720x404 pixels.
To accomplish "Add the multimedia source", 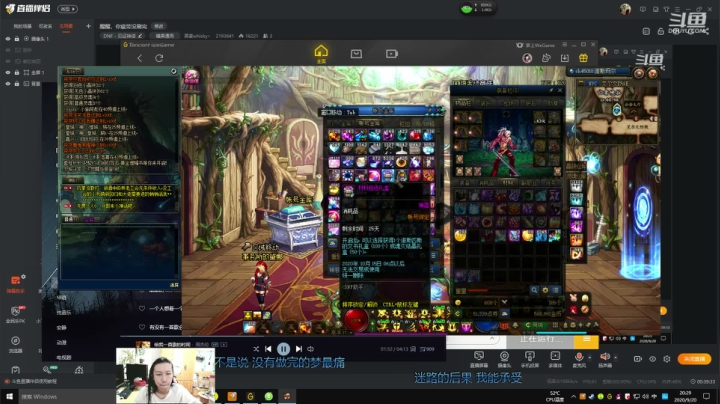I will (x=555, y=359).
